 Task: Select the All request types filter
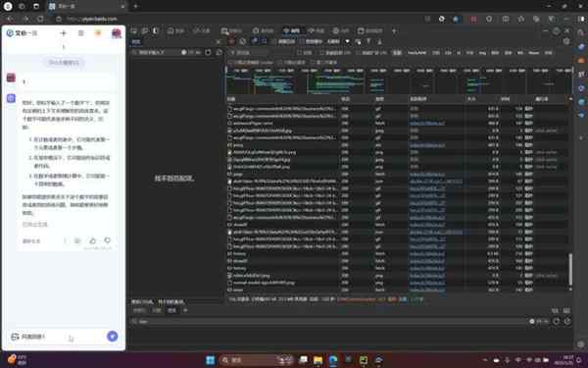pos(397,53)
